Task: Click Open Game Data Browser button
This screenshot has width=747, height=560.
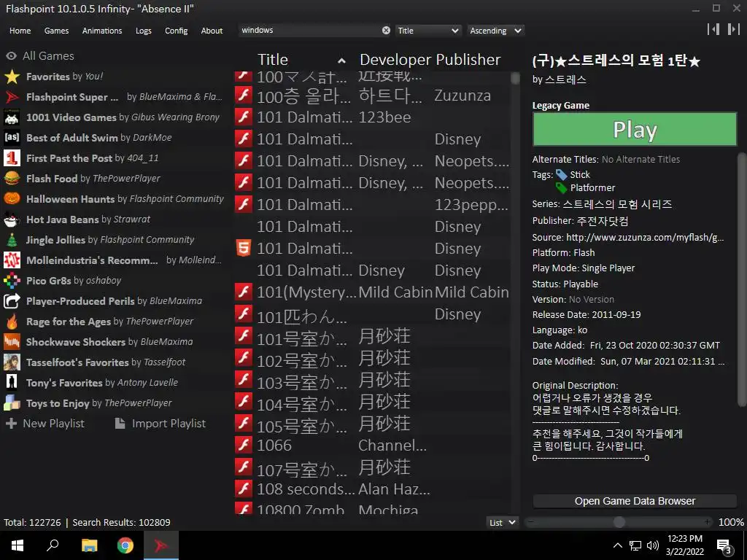Action: click(635, 501)
